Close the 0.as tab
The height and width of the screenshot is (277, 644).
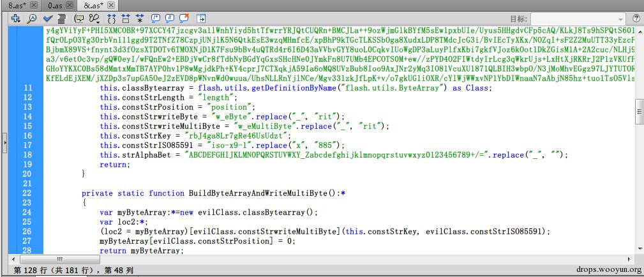tap(70, 5)
